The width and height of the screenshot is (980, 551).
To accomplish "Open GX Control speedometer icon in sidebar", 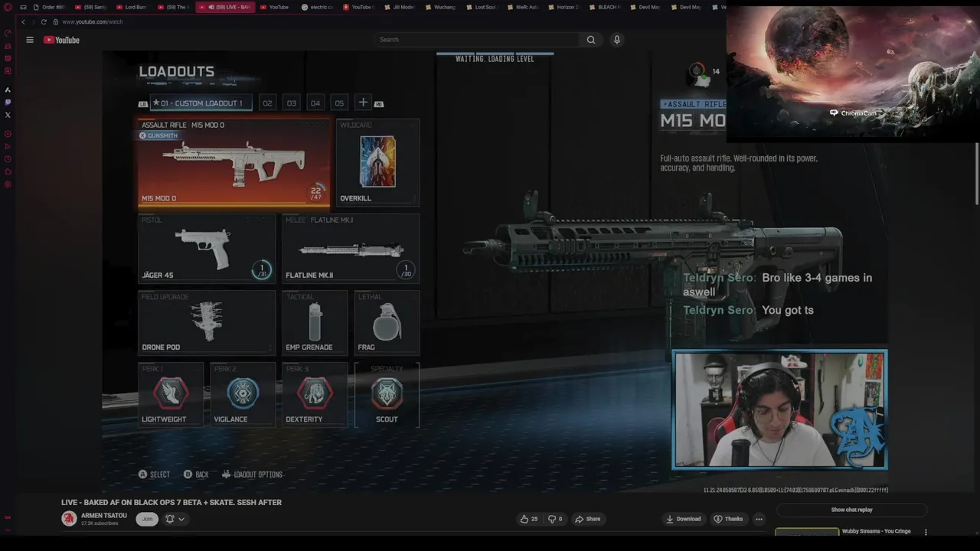I will coord(8,33).
